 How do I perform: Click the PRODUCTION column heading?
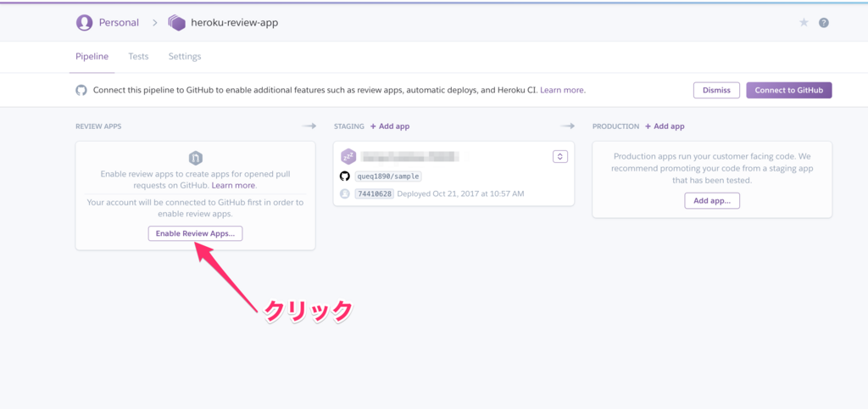615,126
